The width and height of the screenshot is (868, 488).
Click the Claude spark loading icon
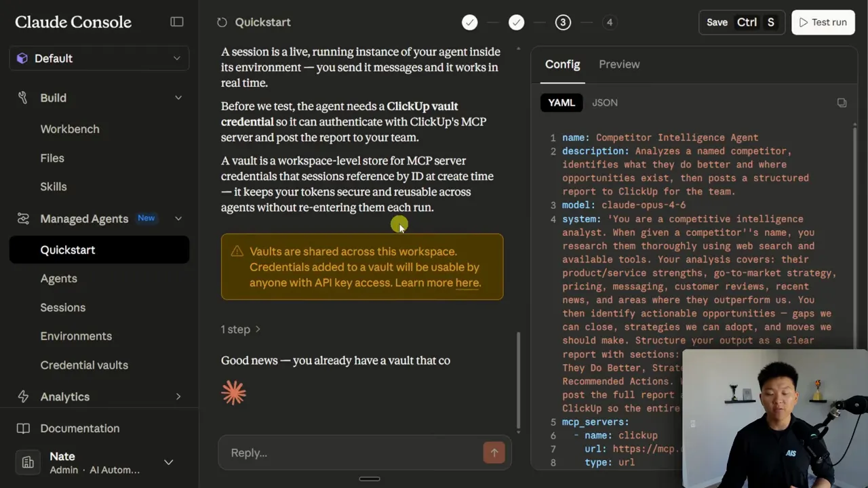click(233, 392)
